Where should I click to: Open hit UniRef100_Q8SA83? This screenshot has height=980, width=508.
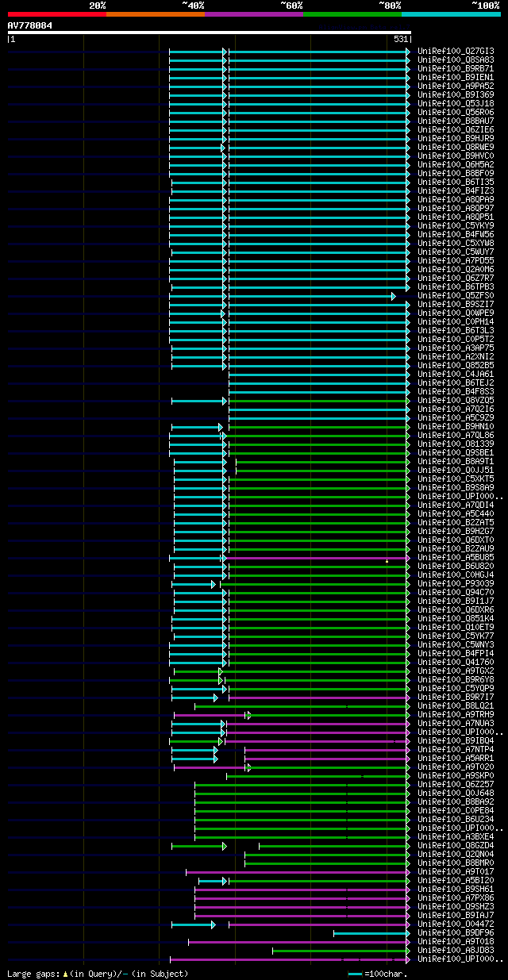tap(456, 60)
